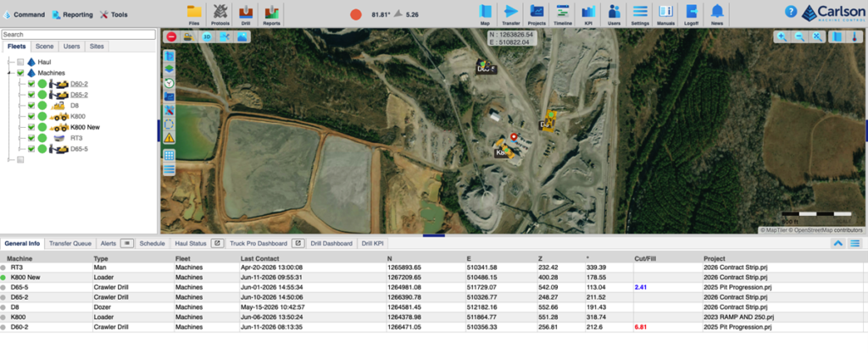Click the red minus circle map icon
This screenshot has height=353, width=868.
(171, 37)
